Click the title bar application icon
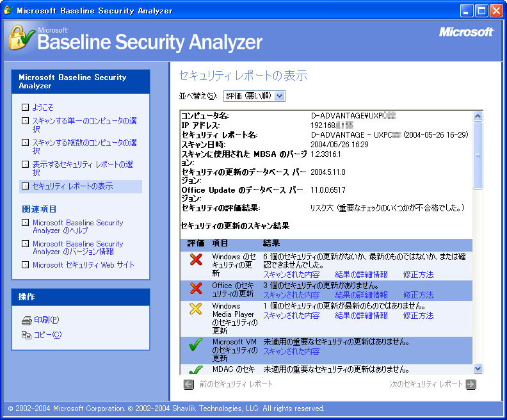The image size is (507, 420). [8, 10]
